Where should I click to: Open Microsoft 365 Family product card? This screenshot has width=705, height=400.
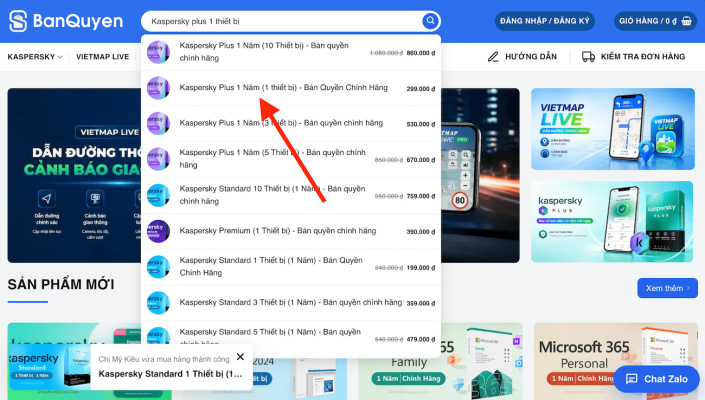click(441, 361)
